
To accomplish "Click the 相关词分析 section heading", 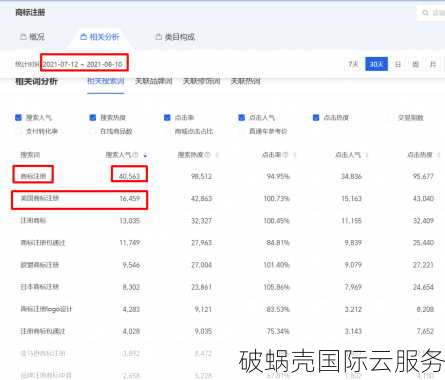I will click(36, 81).
